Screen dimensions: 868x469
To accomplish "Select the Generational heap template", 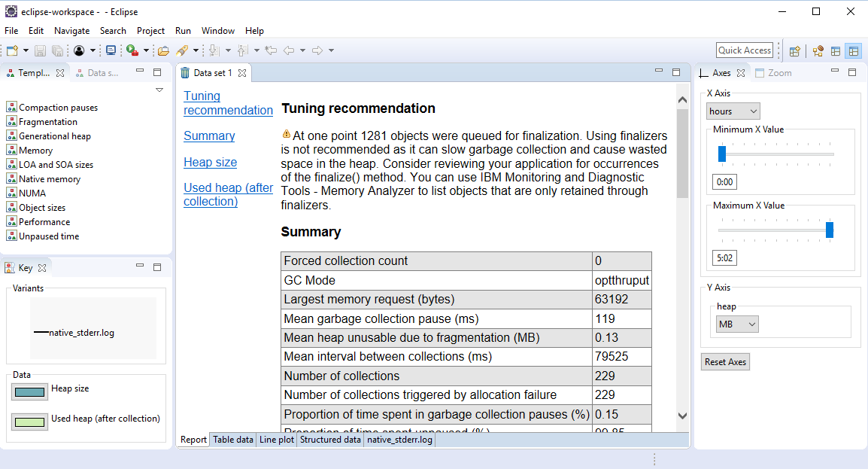I will pyautogui.click(x=49, y=136).
